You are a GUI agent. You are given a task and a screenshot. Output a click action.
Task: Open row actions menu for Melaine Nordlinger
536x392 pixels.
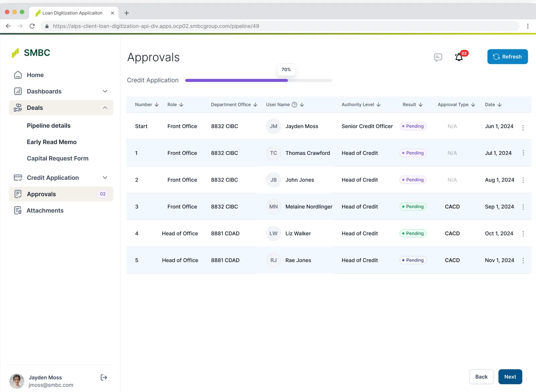523,207
